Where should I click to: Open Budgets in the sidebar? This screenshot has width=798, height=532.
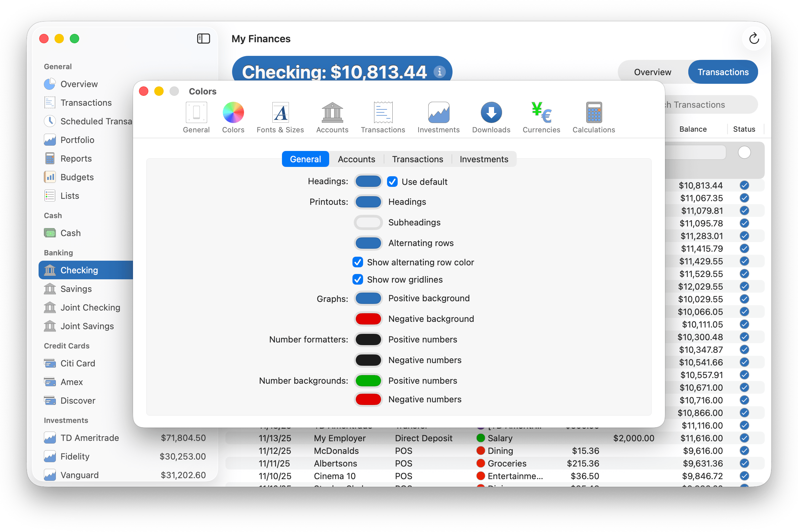pos(77,177)
